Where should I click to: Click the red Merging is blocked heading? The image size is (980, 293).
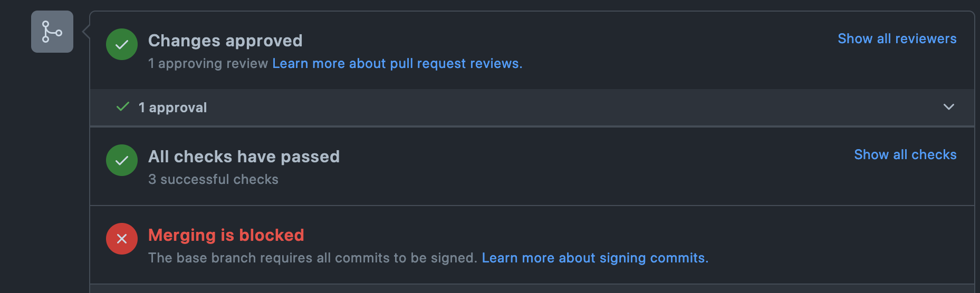[x=226, y=235]
